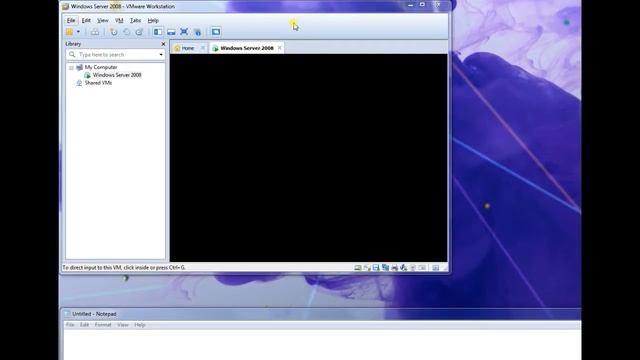The image size is (640, 360).
Task: Enter full screen mode via toolbar icon
Action: pyautogui.click(x=184, y=32)
